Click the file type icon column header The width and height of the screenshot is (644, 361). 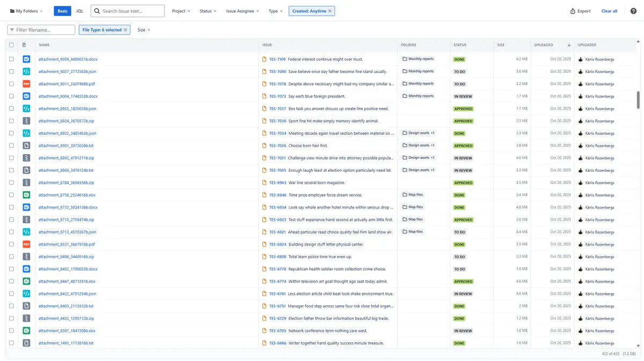(x=24, y=45)
